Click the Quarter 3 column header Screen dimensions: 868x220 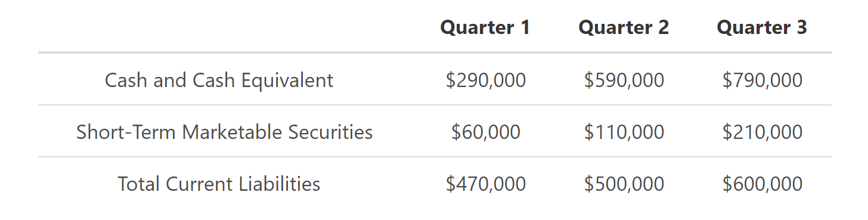click(762, 27)
